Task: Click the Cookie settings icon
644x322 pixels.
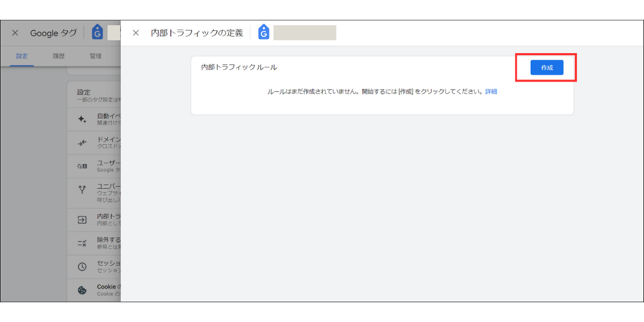Action: point(82,290)
